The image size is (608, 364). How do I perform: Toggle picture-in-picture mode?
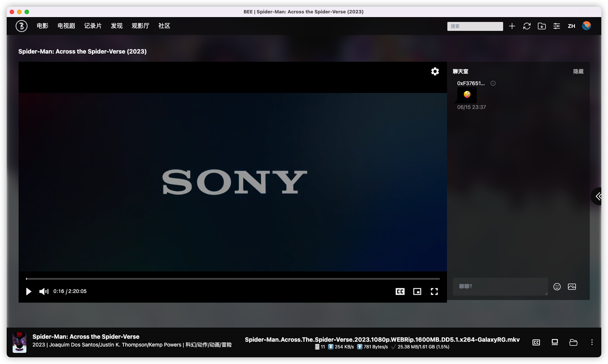[x=417, y=291]
